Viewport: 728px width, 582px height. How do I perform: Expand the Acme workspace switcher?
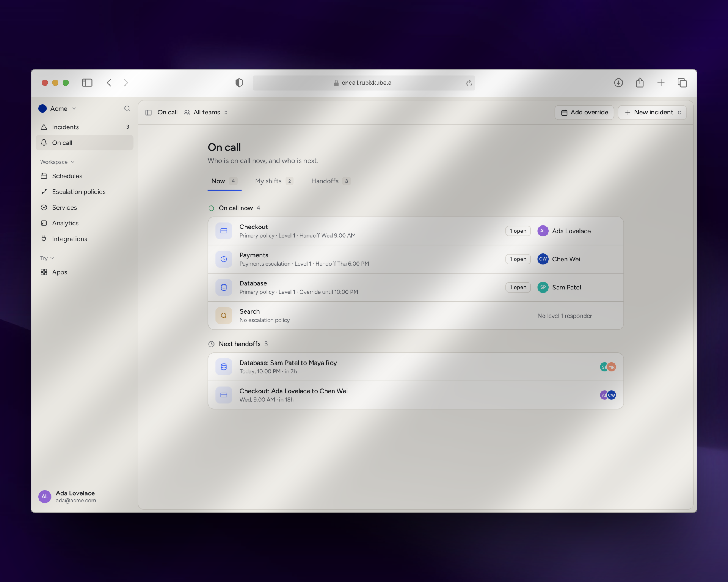58,108
